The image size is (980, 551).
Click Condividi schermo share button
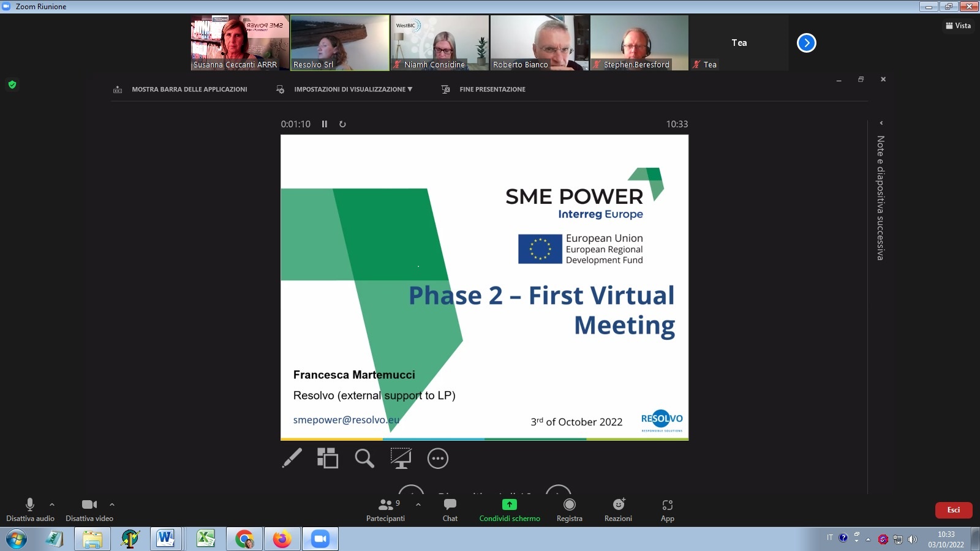(x=510, y=509)
